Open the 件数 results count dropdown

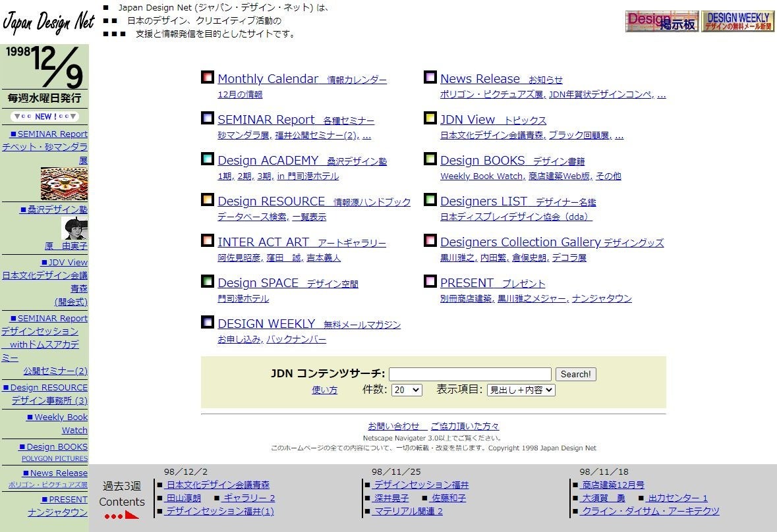pos(407,390)
